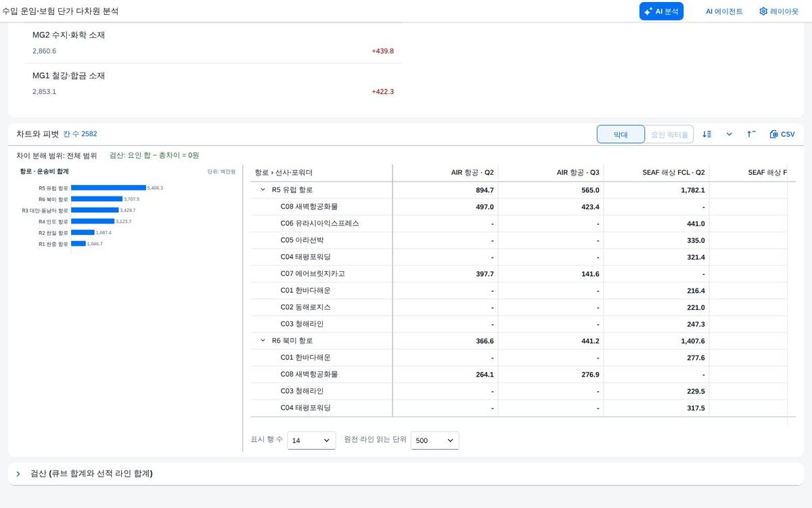The height and width of the screenshot is (508, 812).
Task: Click the R1 한중 항로 chart bar
Action: (78, 243)
